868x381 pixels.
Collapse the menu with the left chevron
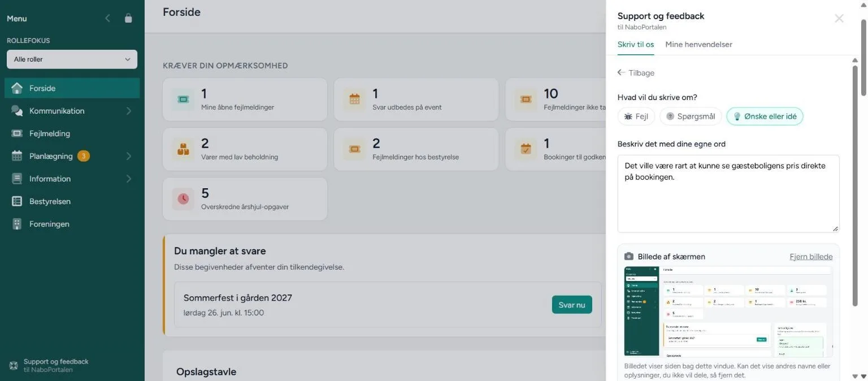(107, 18)
